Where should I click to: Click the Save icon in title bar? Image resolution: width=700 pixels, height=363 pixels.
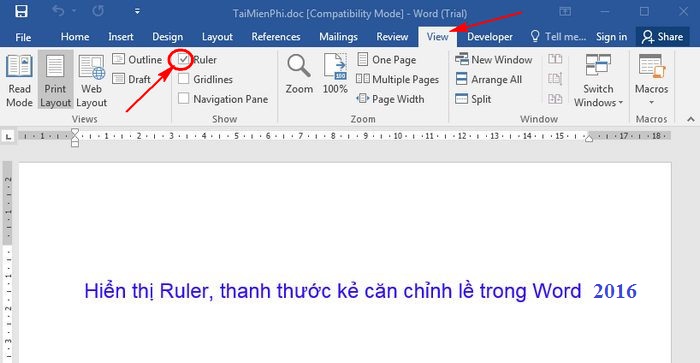pyautogui.click(x=21, y=11)
